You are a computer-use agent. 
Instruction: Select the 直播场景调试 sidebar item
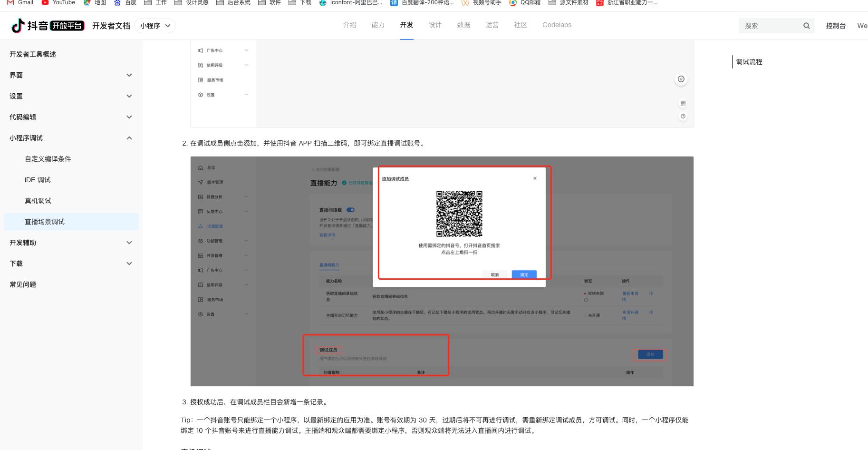click(71, 222)
